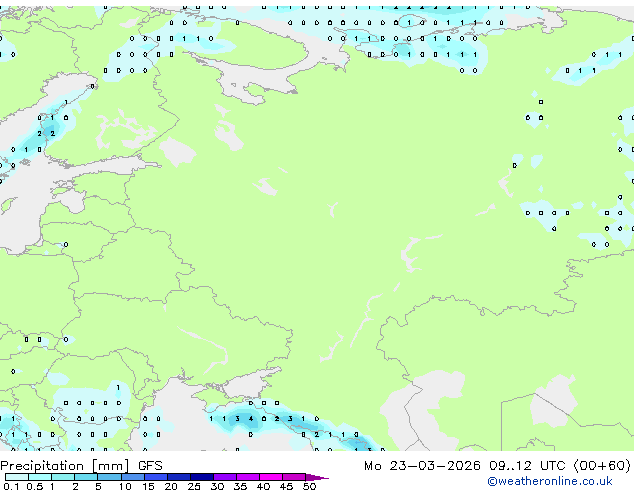Select the legend label '25'

pos(194,486)
